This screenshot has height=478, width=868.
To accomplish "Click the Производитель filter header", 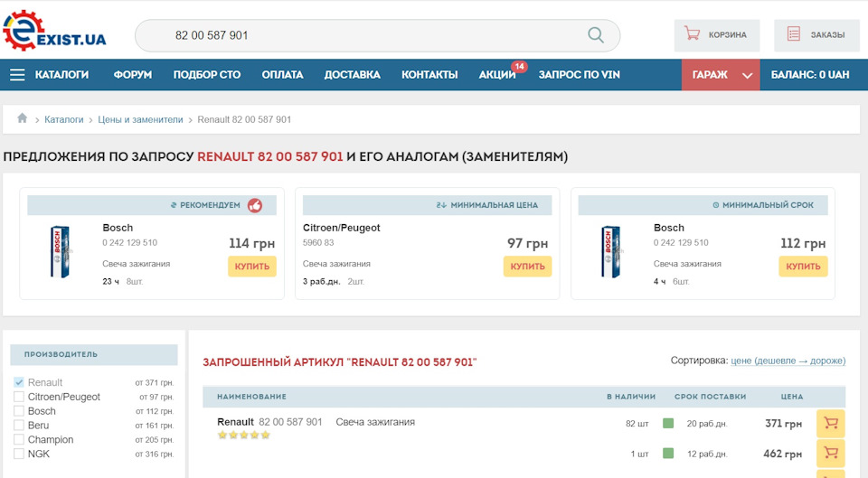I will 94,354.
